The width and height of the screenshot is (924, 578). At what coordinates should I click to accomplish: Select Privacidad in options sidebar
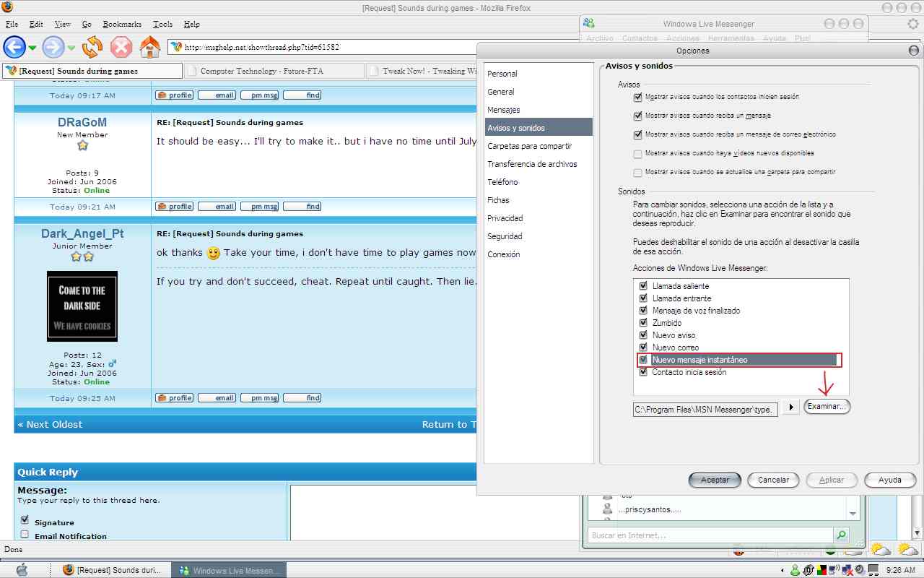coord(505,218)
